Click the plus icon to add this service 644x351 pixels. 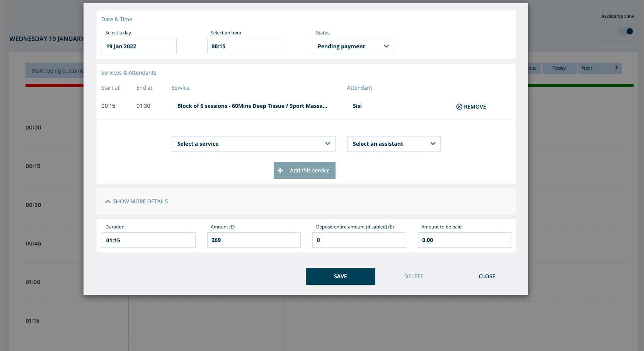pyautogui.click(x=280, y=170)
